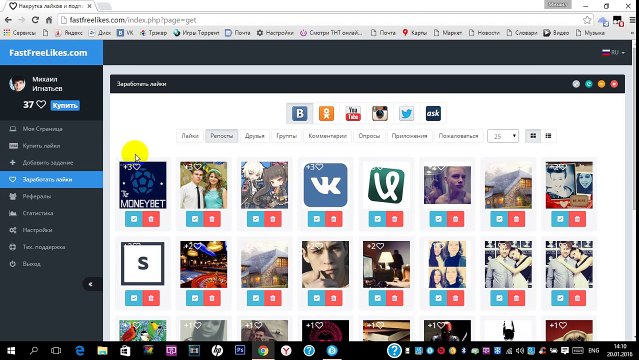The image size is (639, 360).
Task: Click the teal refresh panel circle
Action: tap(588, 84)
